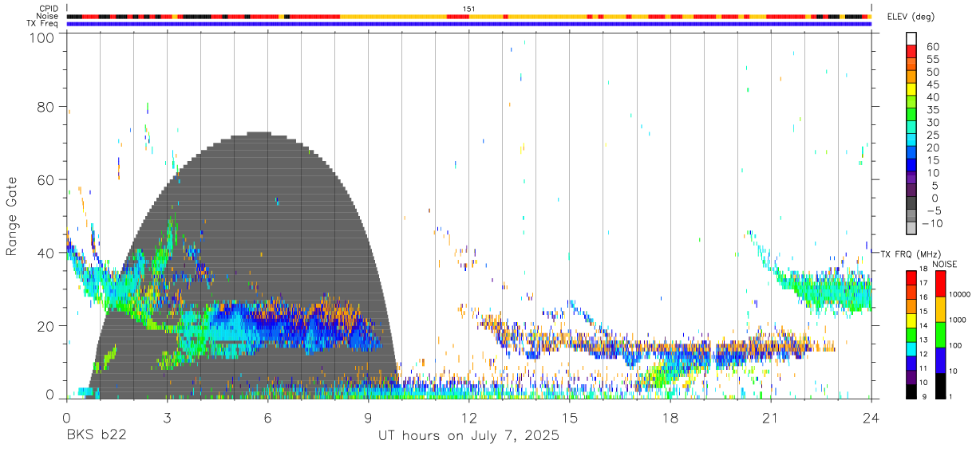
Task: Click the y-axis tick label 100
Action: click(42, 37)
